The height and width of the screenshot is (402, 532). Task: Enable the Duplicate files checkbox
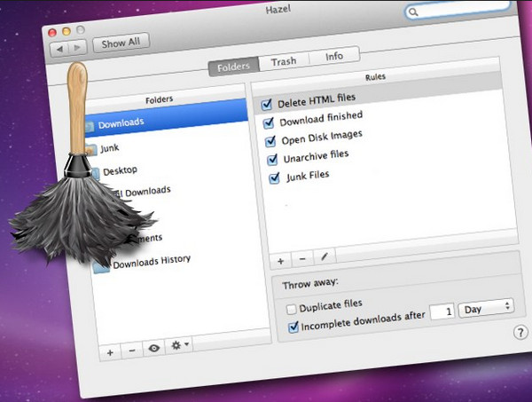(291, 308)
